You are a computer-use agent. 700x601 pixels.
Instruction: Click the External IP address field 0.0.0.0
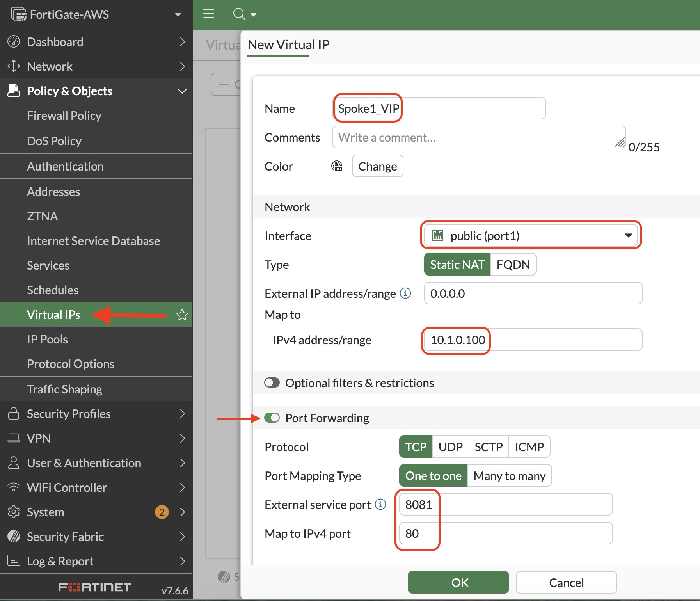click(533, 293)
